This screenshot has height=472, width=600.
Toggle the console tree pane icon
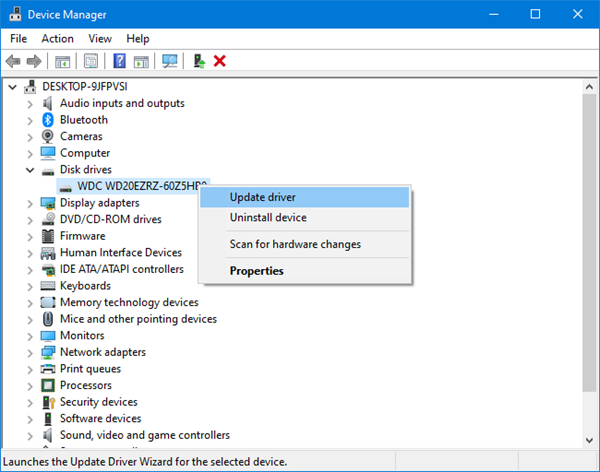pos(62,61)
